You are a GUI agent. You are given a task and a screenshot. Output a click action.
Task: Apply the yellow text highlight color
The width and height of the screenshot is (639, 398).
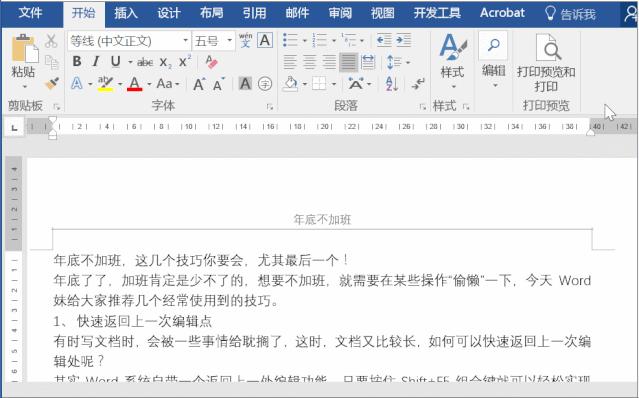[x=105, y=84]
